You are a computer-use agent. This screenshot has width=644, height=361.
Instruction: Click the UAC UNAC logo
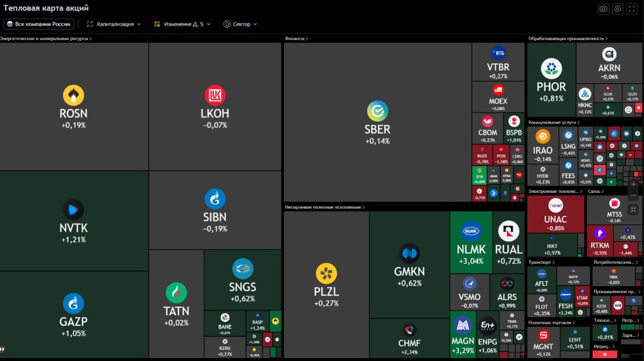coord(555,205)
